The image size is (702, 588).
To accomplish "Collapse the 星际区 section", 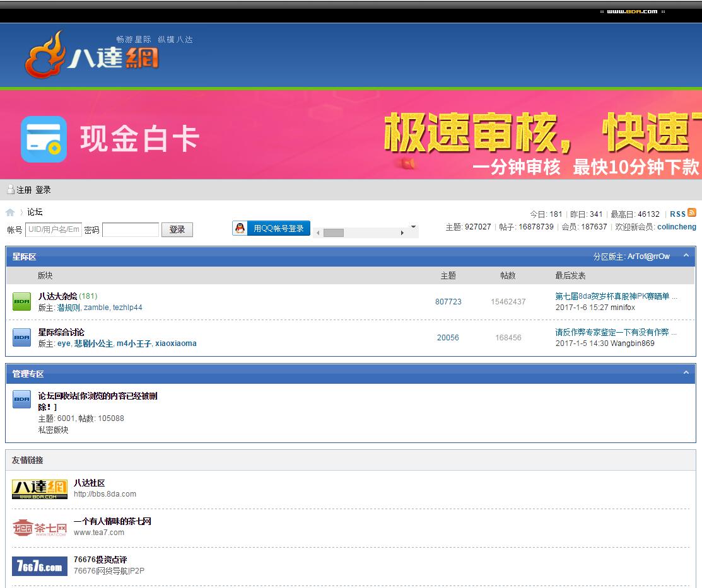I will [686, 256].
